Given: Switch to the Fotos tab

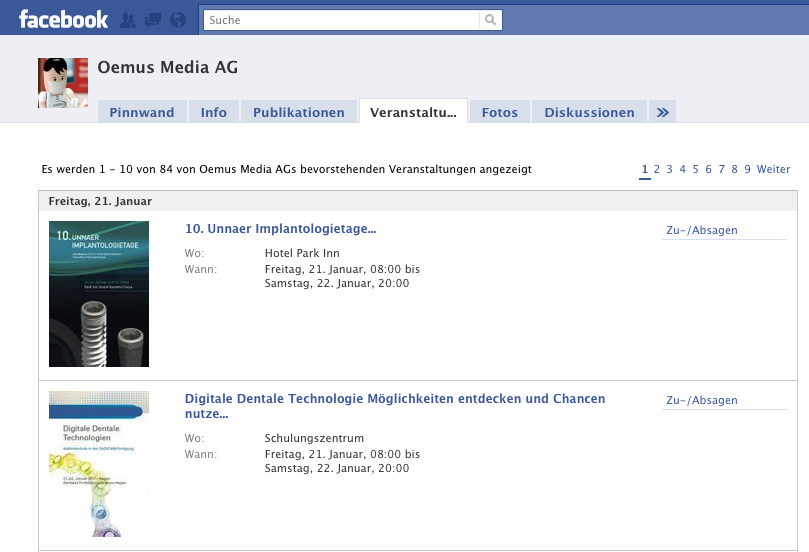Looking at the screenshot, I should click(499, 112).
